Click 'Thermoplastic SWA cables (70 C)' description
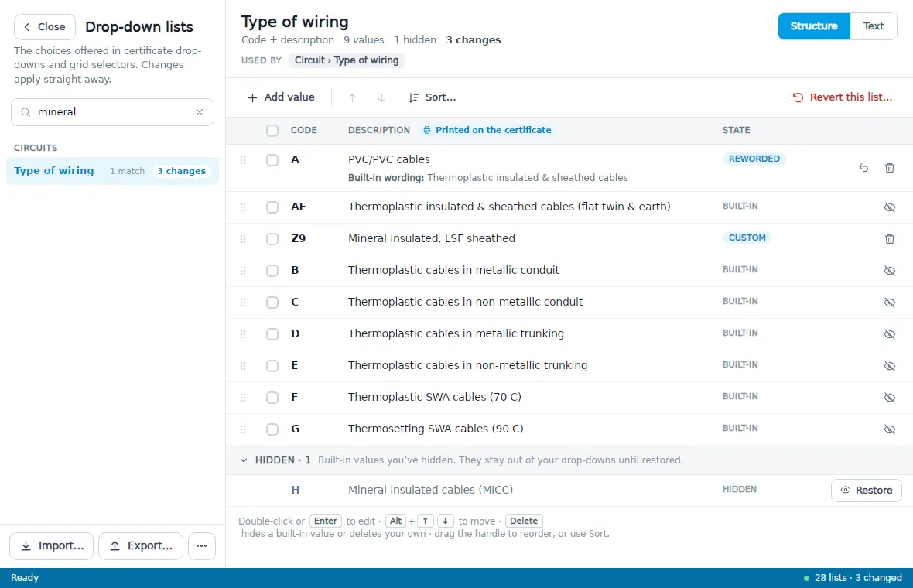This screenshot has width=913, height=588. (434, 397)
